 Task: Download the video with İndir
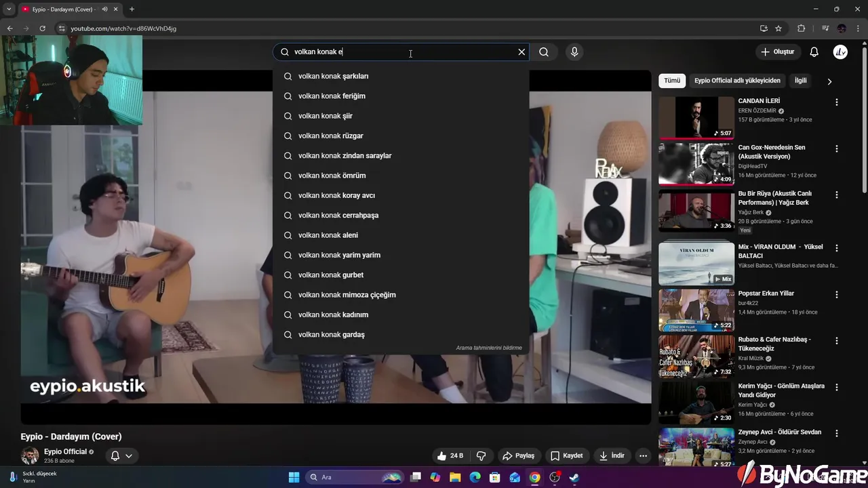pos(612,455)
